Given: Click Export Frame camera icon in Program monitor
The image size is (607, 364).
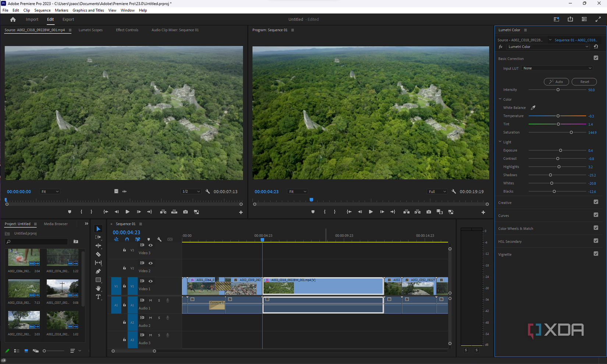Looking at the screenshot, I should pyautogui.click(x=429, y=212).
